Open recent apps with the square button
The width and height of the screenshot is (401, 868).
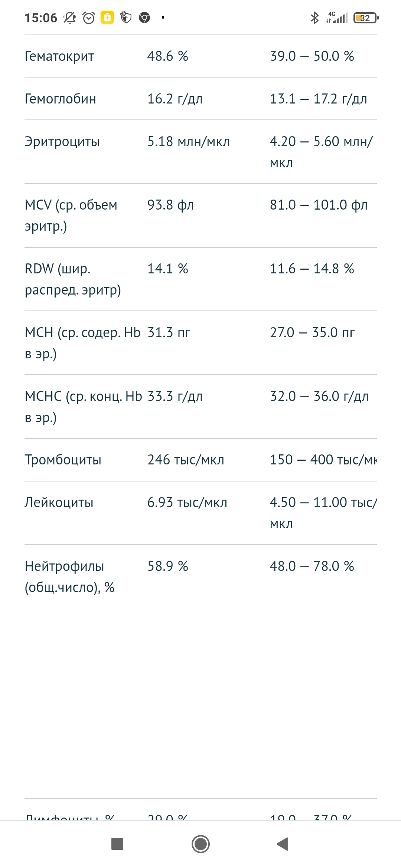tap(117, 844)
